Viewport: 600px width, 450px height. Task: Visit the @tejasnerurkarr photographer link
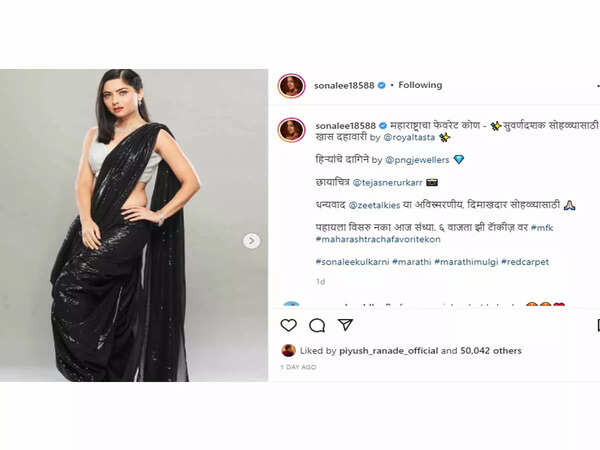coord(387,183)
